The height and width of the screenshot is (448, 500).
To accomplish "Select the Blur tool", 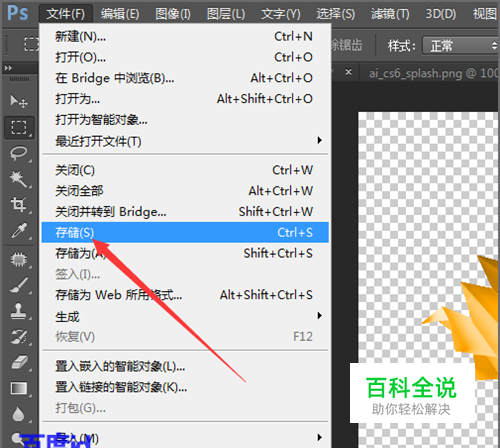I will tap(19, 414).
